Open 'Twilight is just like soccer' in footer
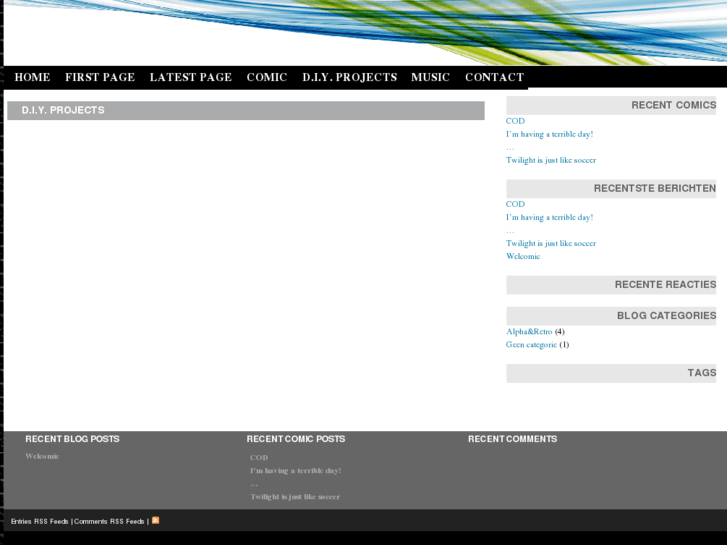The image size is (727, 545). pyautogui.click(x=295, y=497)
